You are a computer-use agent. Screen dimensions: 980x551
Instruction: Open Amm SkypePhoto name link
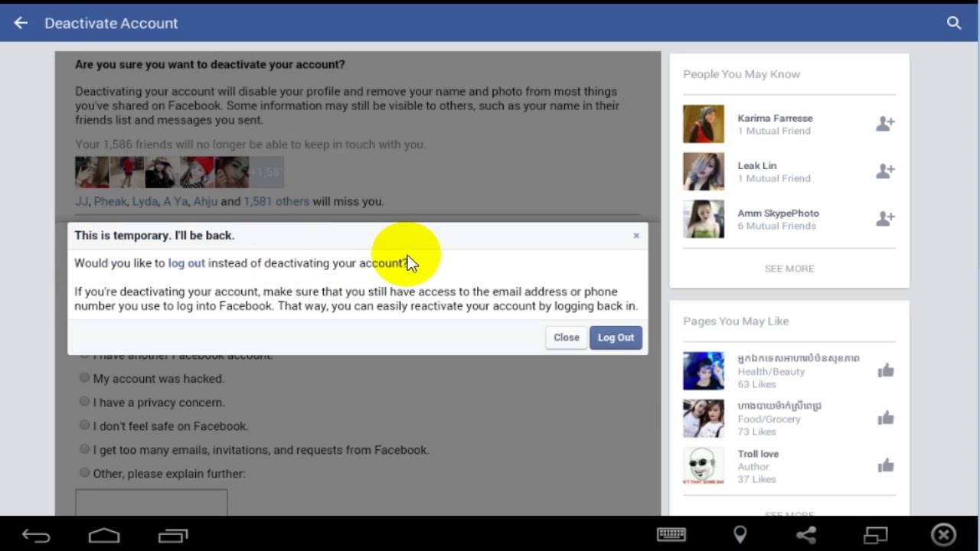(778, 214)
